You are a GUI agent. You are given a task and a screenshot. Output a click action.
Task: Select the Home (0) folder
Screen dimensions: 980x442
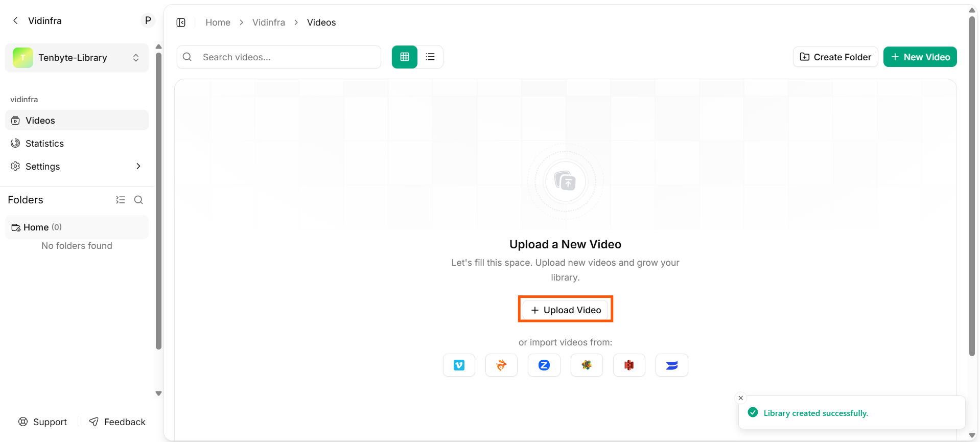coord(77,227)
